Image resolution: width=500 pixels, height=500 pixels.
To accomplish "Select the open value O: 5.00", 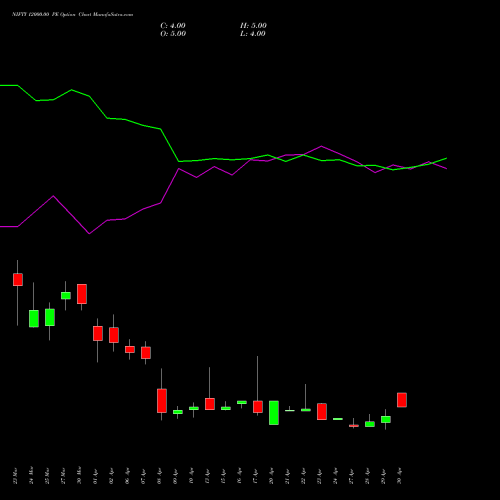I will (173, 34).
